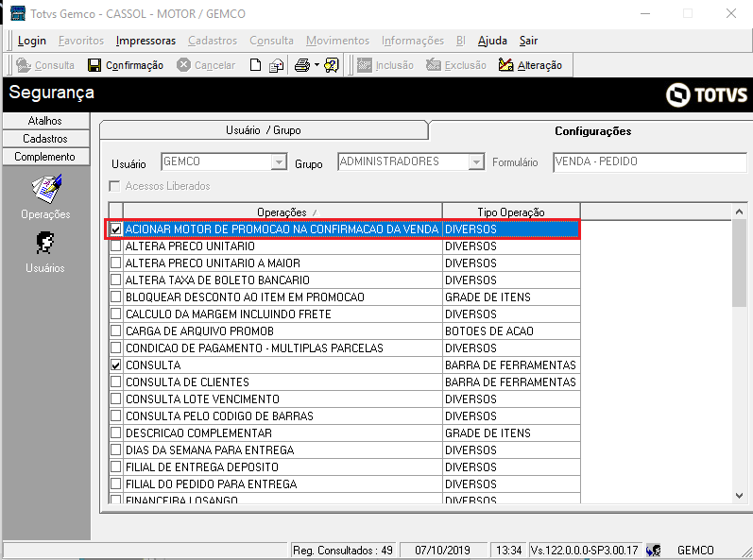The width and height of the screenshot is (753, 560).
Task: Sort by Operações column header
Action: click(x=282, y=212)
